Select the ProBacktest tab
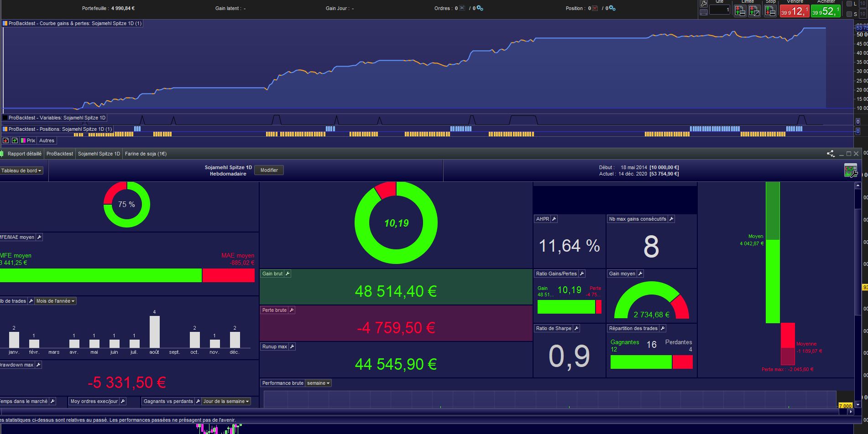 60,154
